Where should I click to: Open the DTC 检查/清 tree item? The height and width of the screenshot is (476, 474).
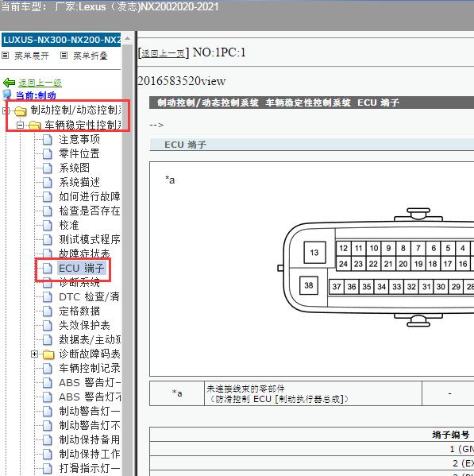coord(90,297)
